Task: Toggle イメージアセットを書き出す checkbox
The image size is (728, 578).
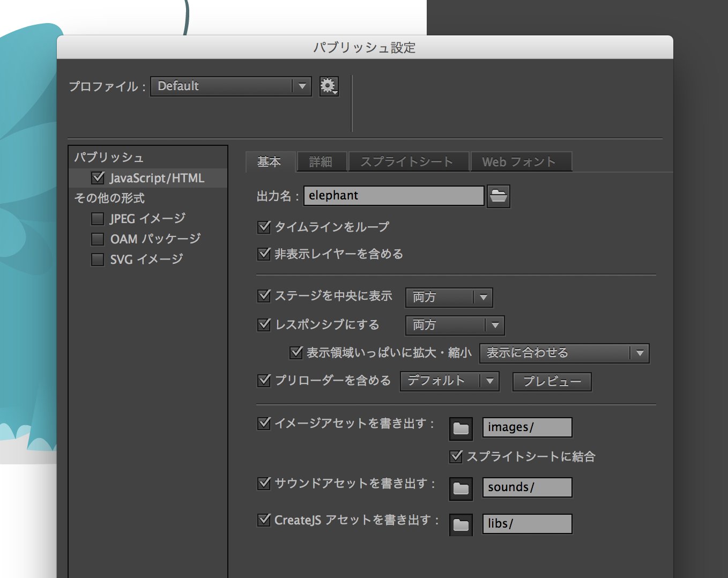Action: pyautogui.click(x=264, y=423)
